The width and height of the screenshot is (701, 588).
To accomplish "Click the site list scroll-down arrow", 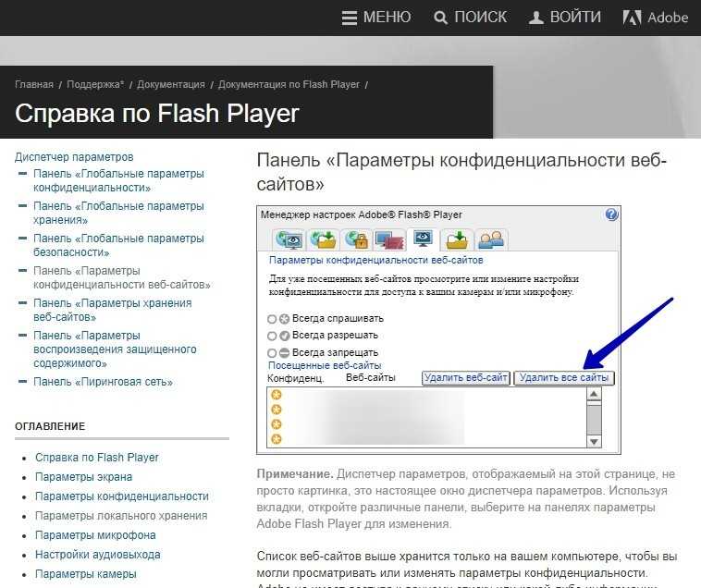I will pyautogui.click(x=594, y=441).
